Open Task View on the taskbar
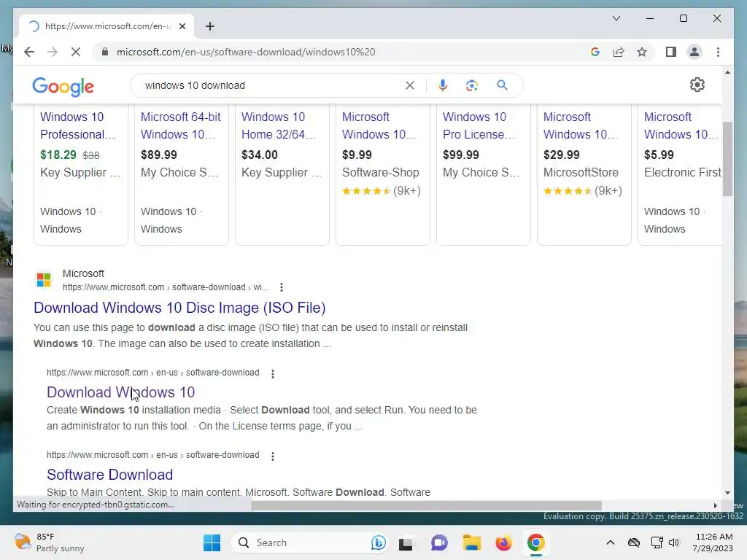 (406, 542)
